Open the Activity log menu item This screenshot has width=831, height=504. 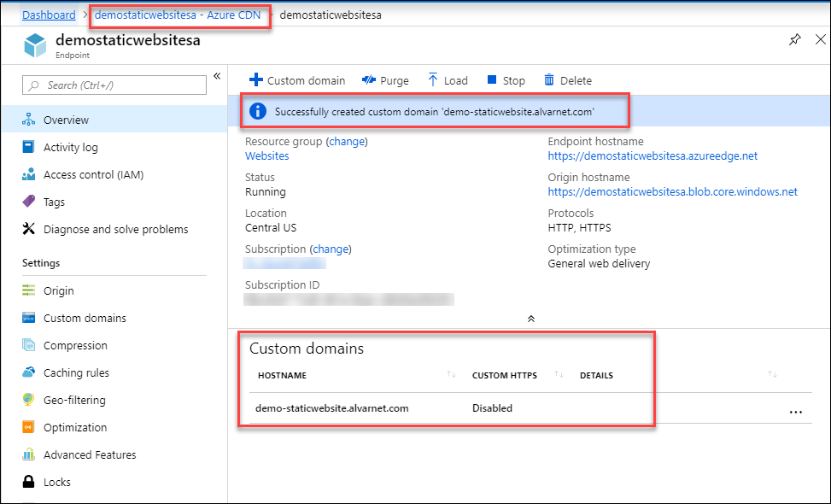(x=114, y=147)
